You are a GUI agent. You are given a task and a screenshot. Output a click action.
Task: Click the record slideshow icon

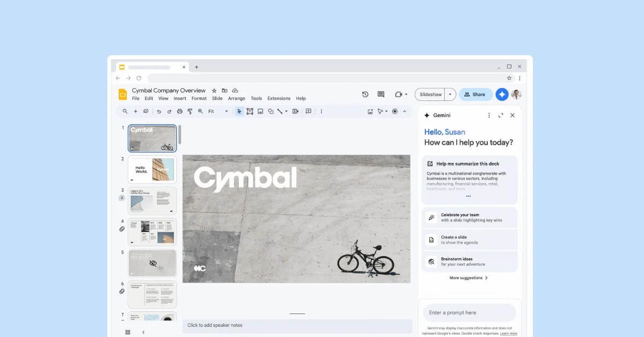[x=395, y=112]
